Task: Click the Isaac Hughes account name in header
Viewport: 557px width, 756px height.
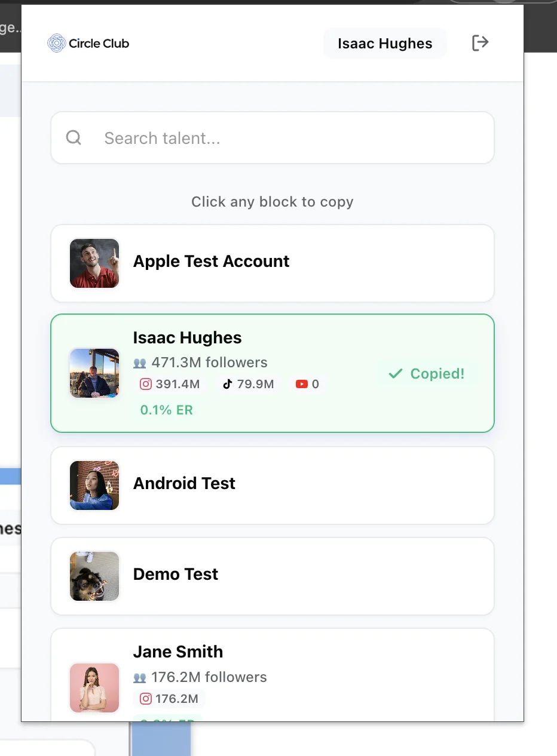Action: 385,42
